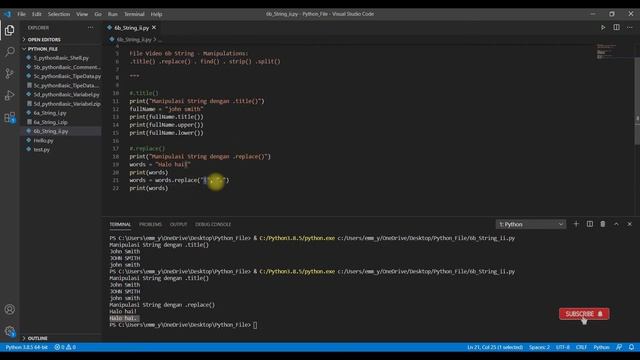Select the terminal instance dropdown '1: Python'

pos(531,224)
